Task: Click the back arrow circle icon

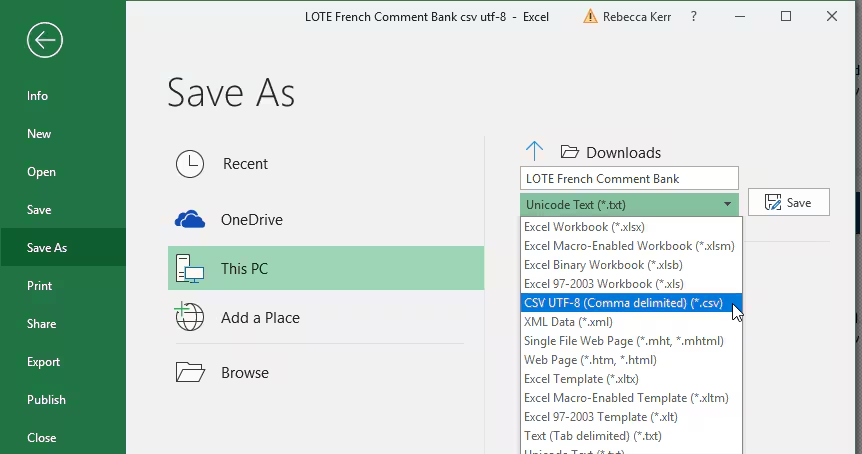Action: [45, 40]
